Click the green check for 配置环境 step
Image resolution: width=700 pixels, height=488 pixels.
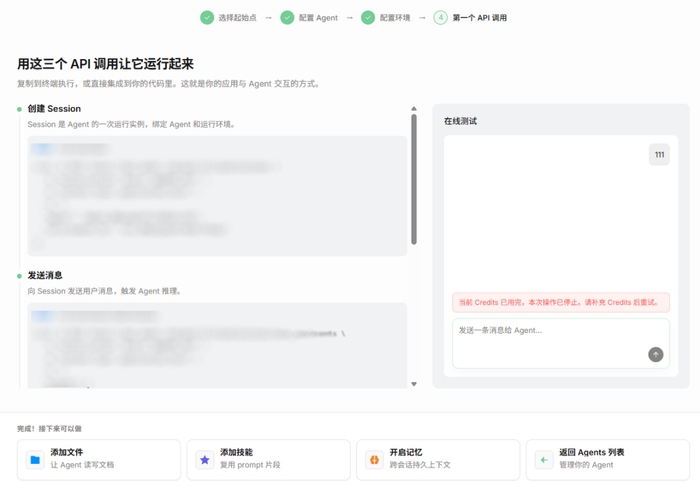click(368, 18)
